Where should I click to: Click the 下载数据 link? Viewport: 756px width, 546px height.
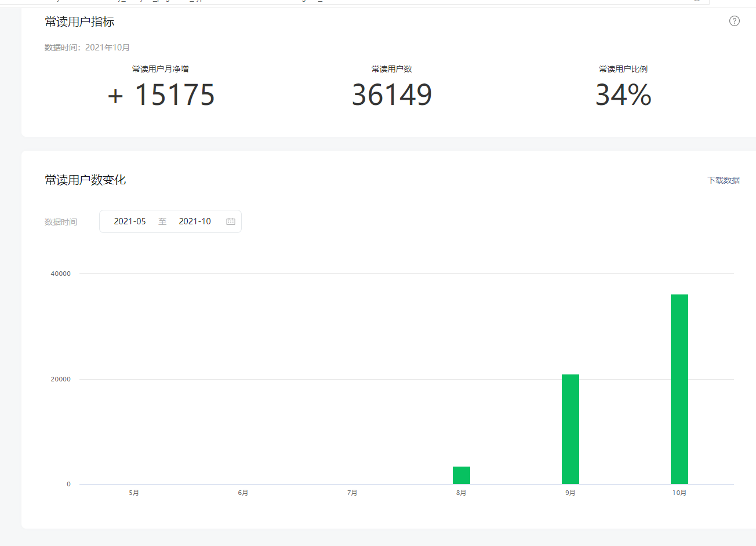tap(723, 180)
